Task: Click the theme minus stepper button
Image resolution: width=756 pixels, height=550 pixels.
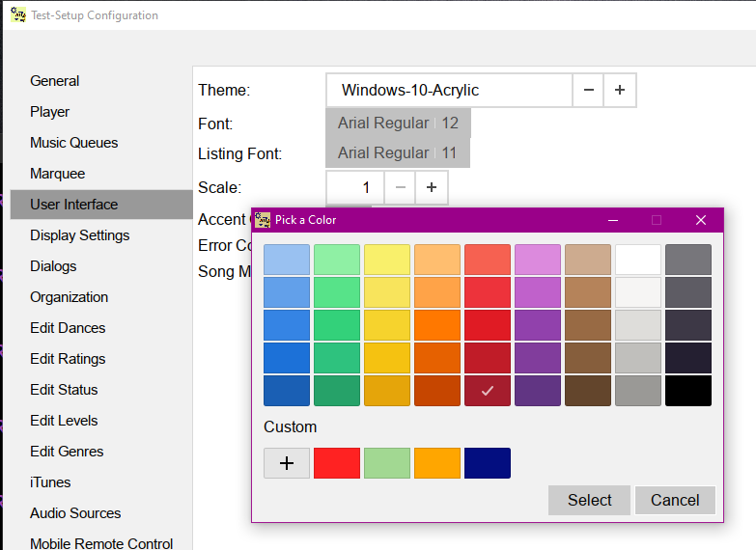Action: pos(588,91)
